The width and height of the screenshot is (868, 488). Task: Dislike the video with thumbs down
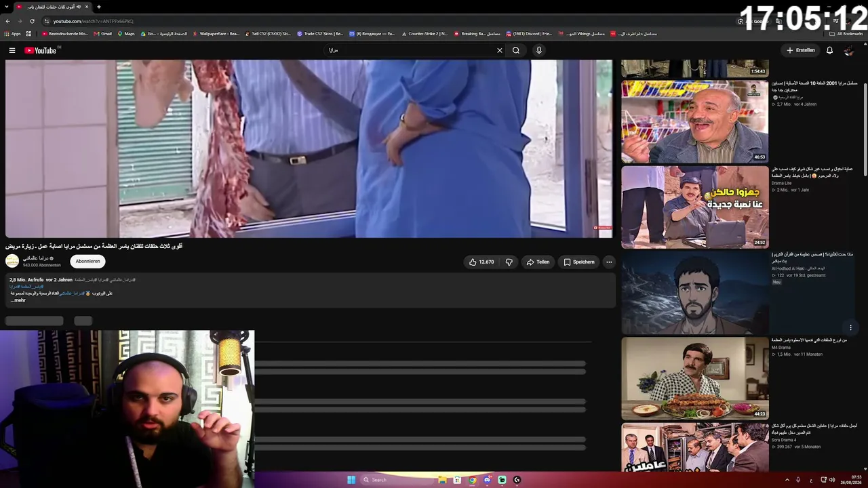[509, 262]
